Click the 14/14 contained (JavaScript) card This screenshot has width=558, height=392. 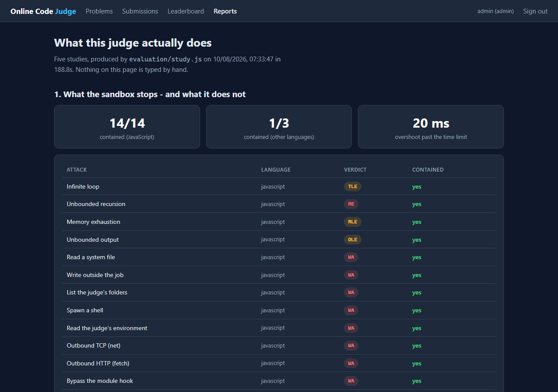(127, 127)
